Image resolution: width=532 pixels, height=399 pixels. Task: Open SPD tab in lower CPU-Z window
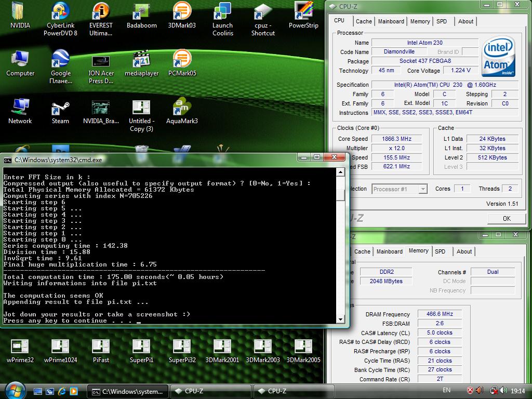(x=440, y=251)
